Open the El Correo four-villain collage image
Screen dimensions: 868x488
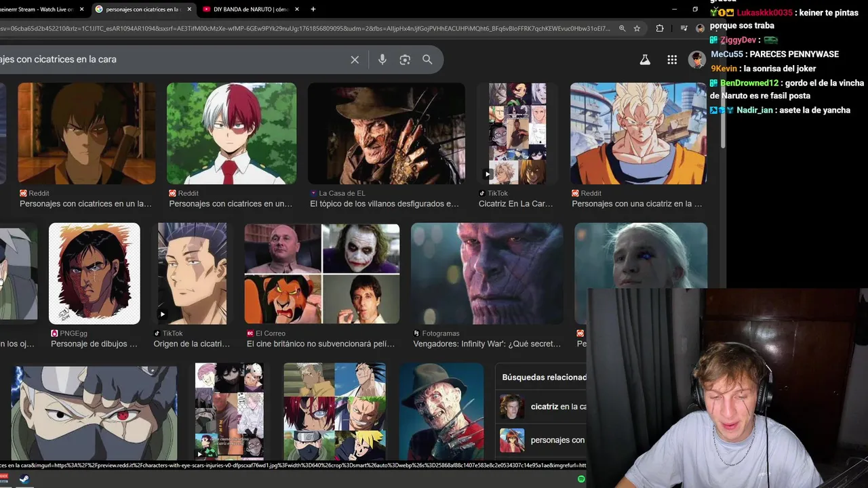pyautogui.click(x=322, y=274)
